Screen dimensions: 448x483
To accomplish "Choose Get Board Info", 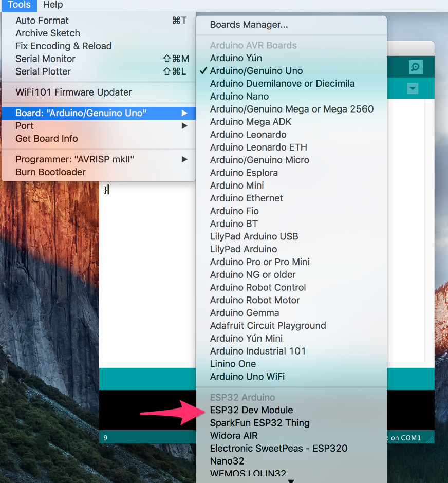I will click(99, 138).
